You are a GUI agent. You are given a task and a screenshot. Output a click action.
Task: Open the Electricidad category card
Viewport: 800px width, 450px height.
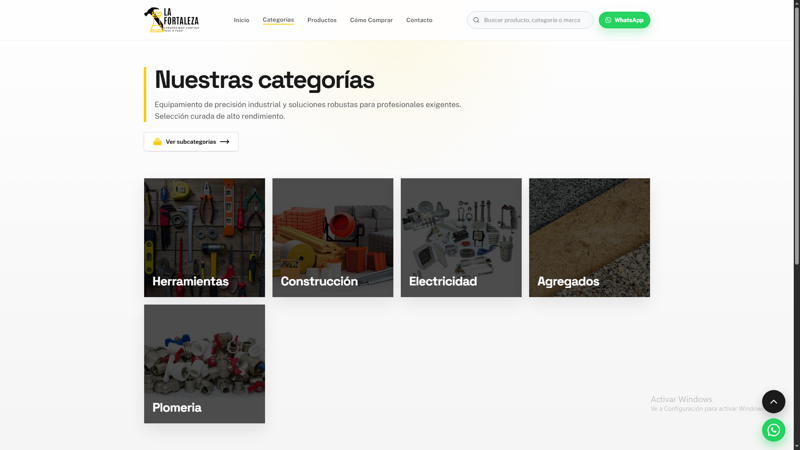(x=461, y=237)
